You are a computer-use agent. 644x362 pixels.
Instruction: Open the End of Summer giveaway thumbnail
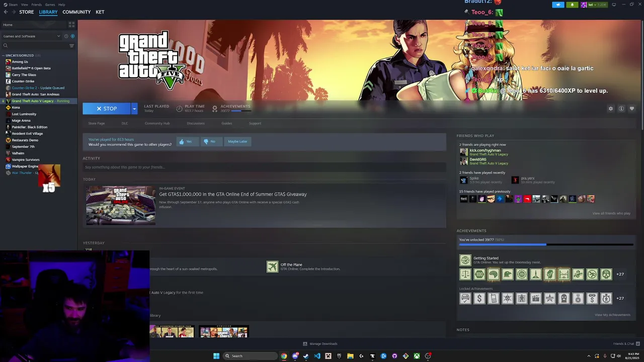click(121, 205)
